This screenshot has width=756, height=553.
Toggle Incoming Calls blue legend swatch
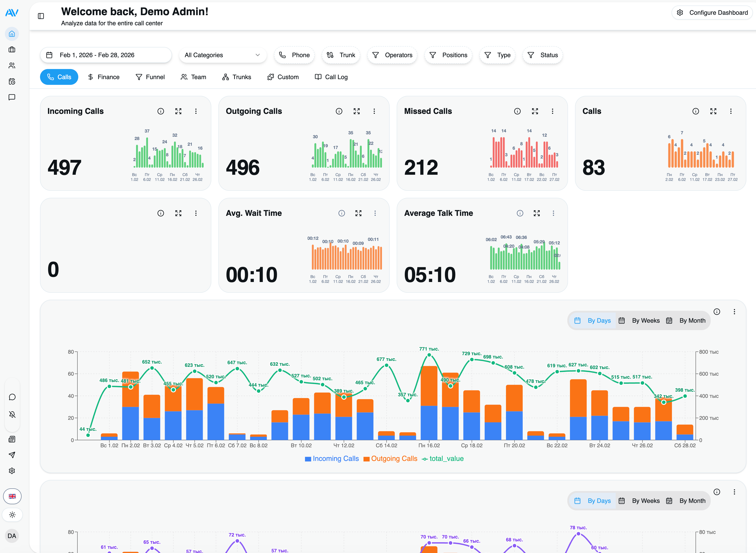click(308, 459)
